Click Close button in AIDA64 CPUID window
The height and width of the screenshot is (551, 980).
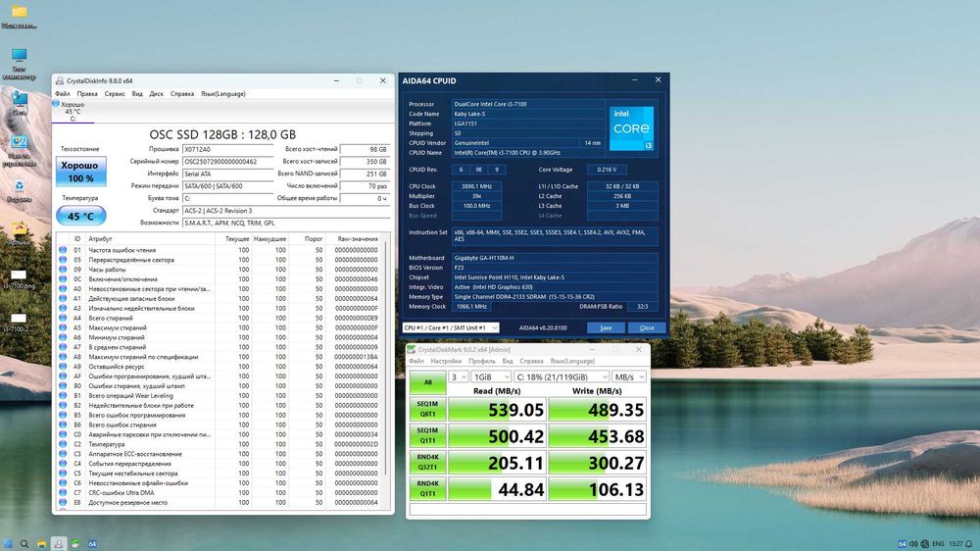coord(646,327)
